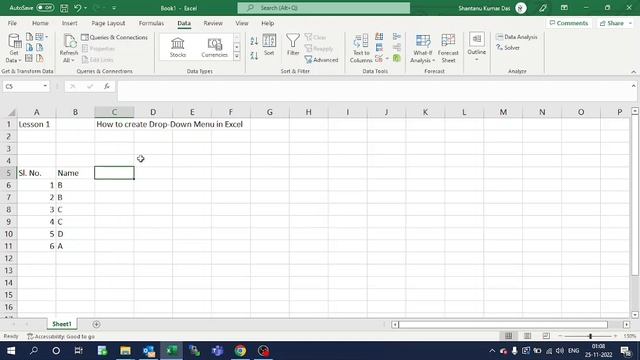The width and height of the screenshot is (640, 360).
Task: Expand the Name Box dropdown arrow
Action: (45, 86)
